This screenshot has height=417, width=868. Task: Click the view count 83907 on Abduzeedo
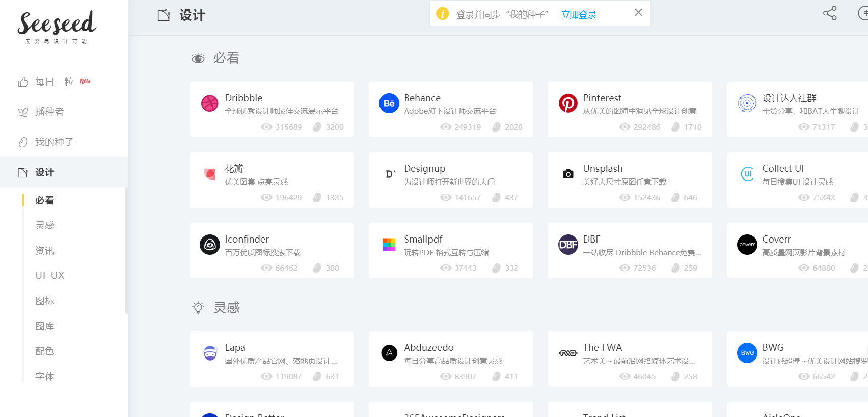[x=465, y=377]
